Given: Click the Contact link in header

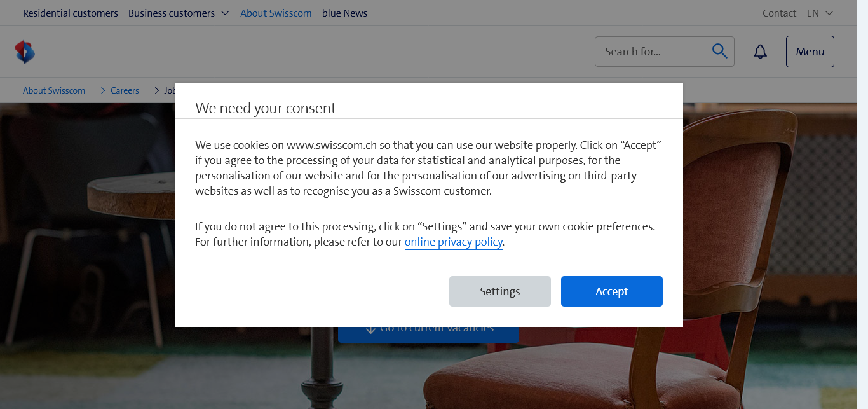Looking at the screenshot, I should click(x=779, y=13).
